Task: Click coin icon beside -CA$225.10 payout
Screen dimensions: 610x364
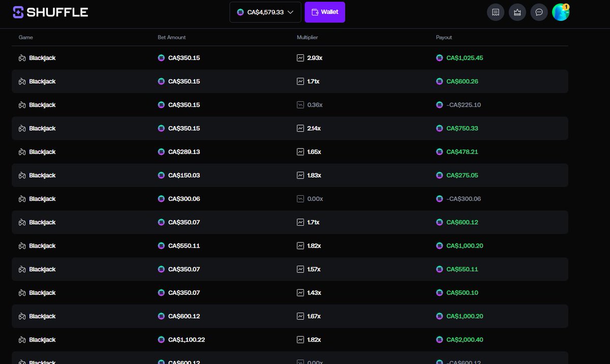Action: click(x=440, y=105)
